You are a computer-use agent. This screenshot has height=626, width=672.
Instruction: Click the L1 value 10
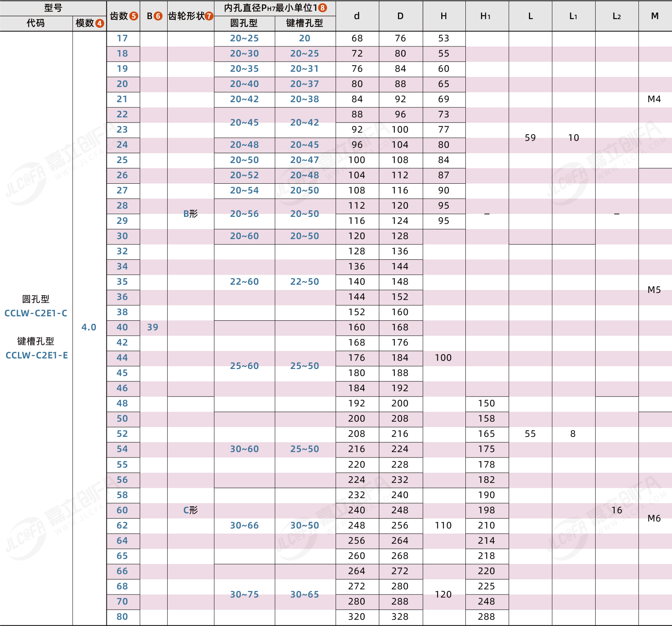[x=574, y=138]
